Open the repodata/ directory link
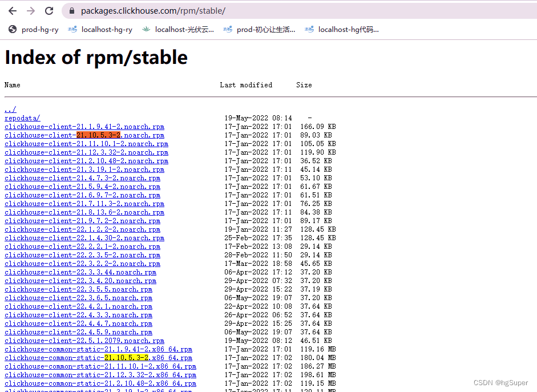 tap(22, 118)
